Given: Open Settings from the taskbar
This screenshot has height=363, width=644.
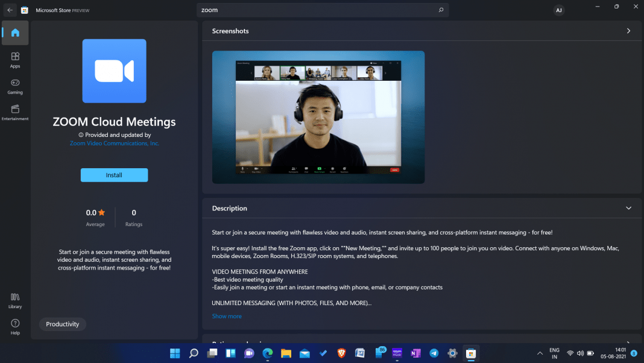Looking at the screenshot, I should 452,353.
